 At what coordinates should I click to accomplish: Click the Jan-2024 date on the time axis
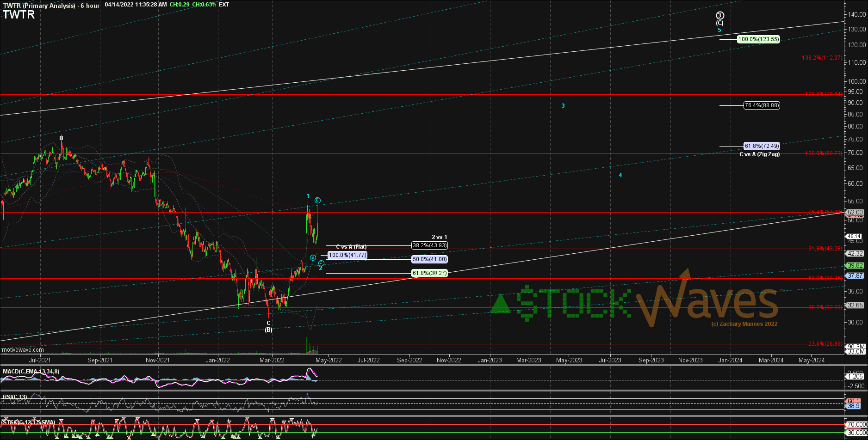pos(730,360)
